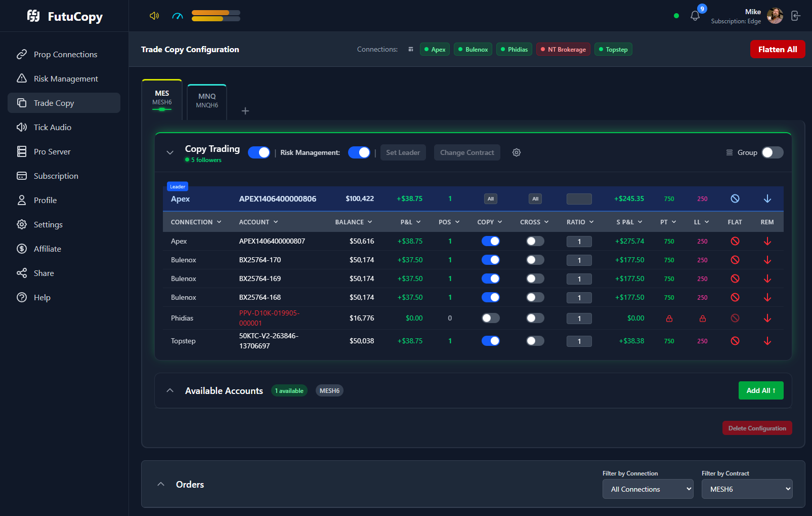Open the Filter by Connection dropdown

(648, 489)
